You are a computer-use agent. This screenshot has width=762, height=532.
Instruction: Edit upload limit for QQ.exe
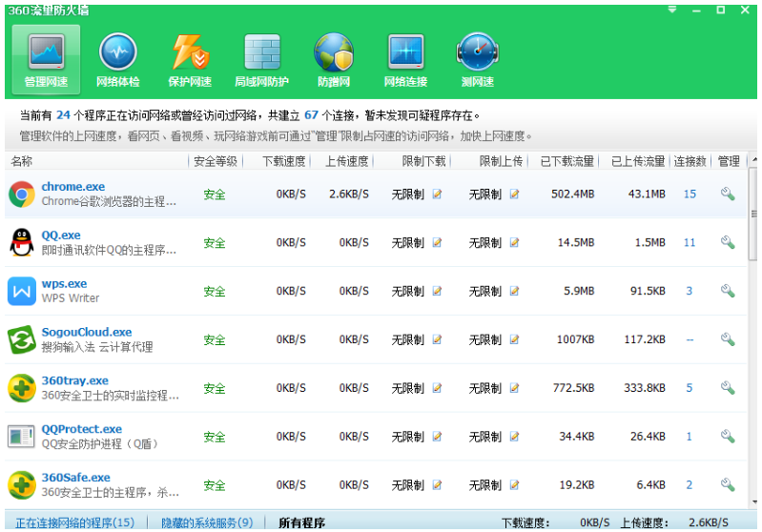pyautogui.click(x=514, y=242)
